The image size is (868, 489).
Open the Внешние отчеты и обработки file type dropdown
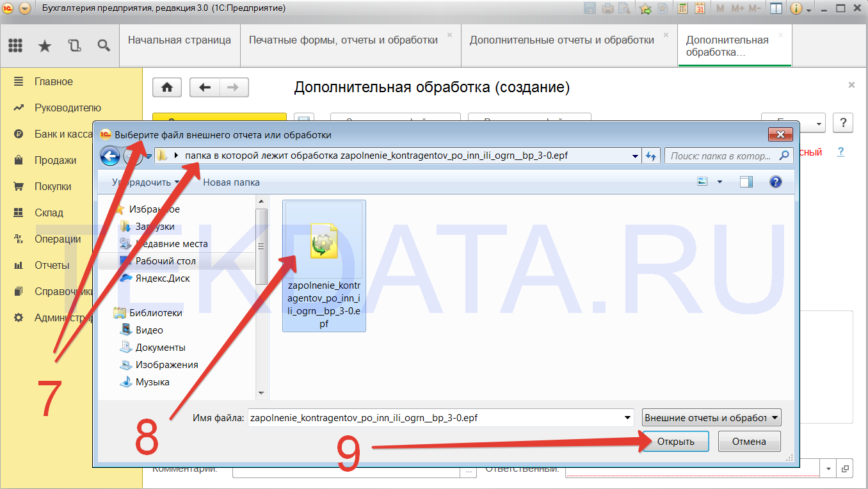coord(712,418)
